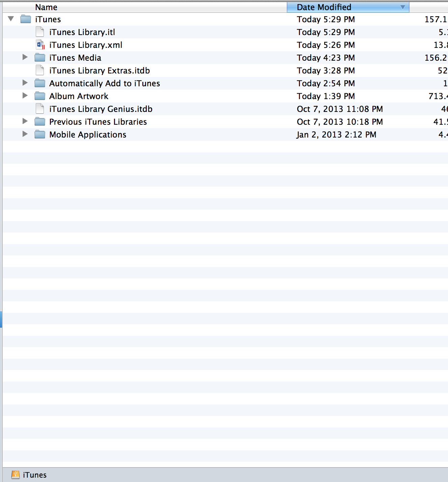Click the iTunes label in the path bar
Screen dimensions: 448x482
pyautogui.click(x=35, y=475)
